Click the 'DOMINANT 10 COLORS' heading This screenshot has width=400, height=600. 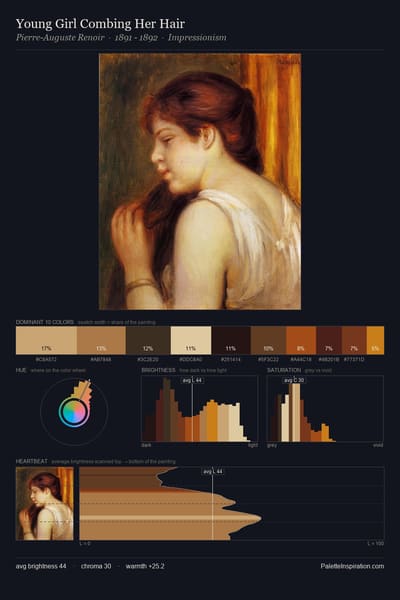[44, 322]
